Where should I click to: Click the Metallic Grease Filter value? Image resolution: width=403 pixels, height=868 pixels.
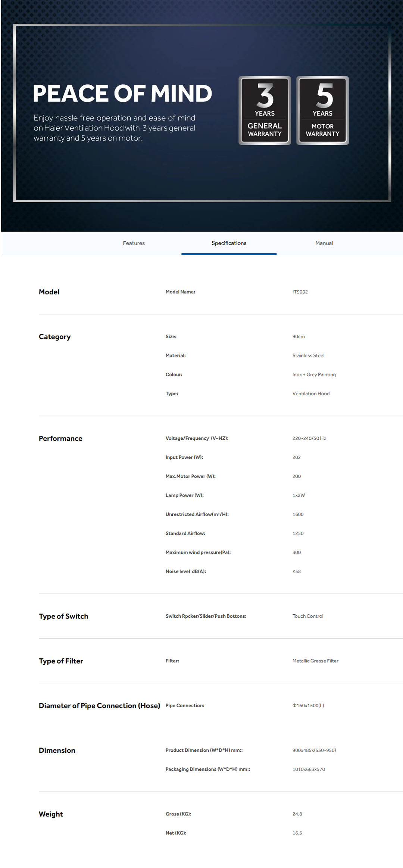[315, 661]
